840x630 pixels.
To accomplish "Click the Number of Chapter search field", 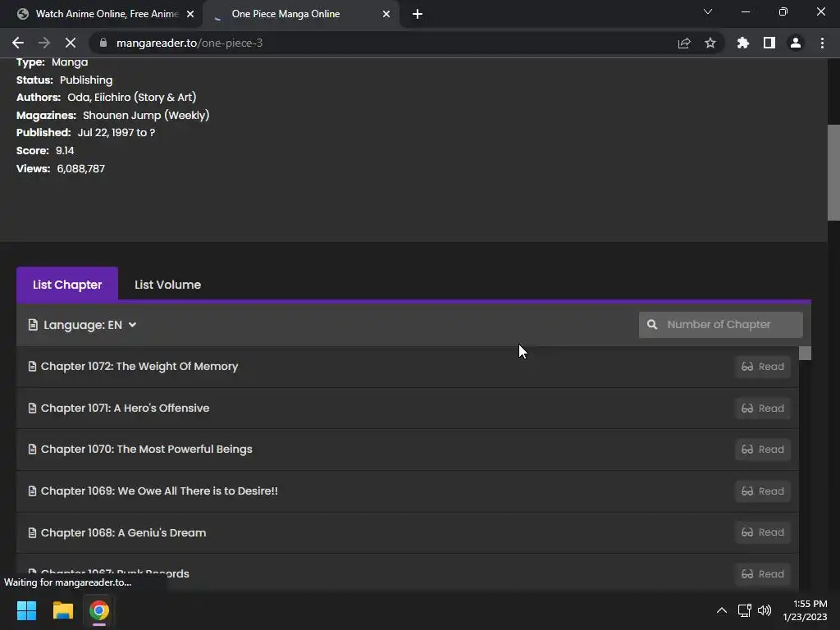I will pos(720,325).
